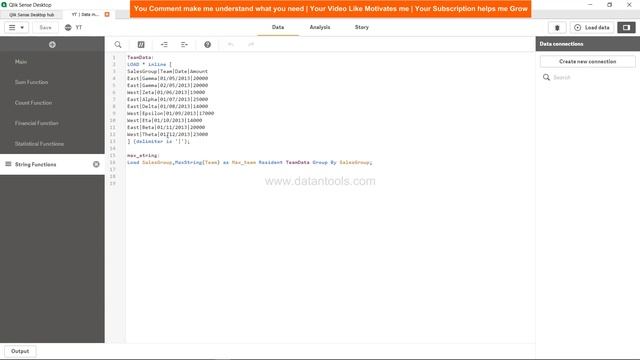Image resolution: width=640 pixels, height=360 pixels.
Task: Click the YT app globe icon
Action: pyautogui.click(x=68, y=27)
